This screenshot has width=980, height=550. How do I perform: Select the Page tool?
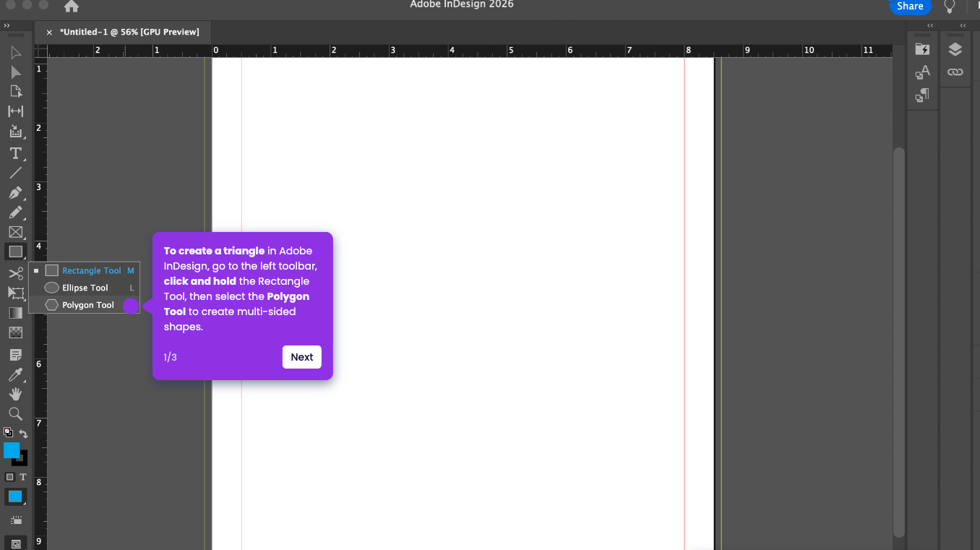16,92
